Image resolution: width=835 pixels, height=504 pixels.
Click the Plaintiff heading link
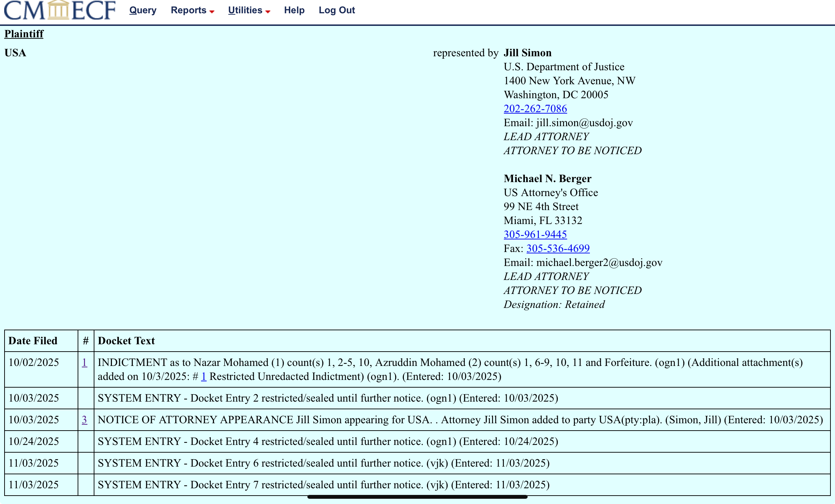[24, 34]
